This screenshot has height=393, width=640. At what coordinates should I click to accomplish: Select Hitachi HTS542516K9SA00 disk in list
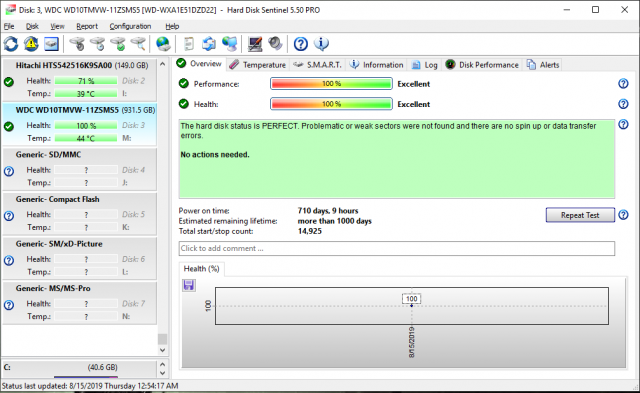tap(80, 79)
